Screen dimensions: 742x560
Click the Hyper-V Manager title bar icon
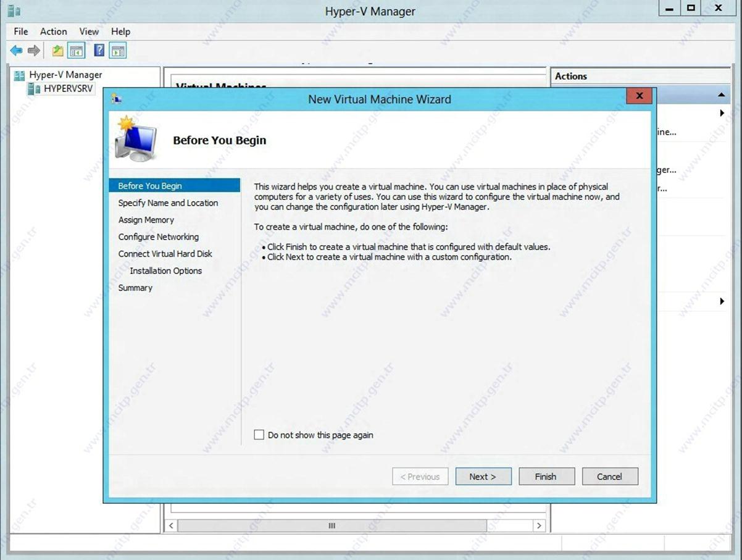click(14, 10)
